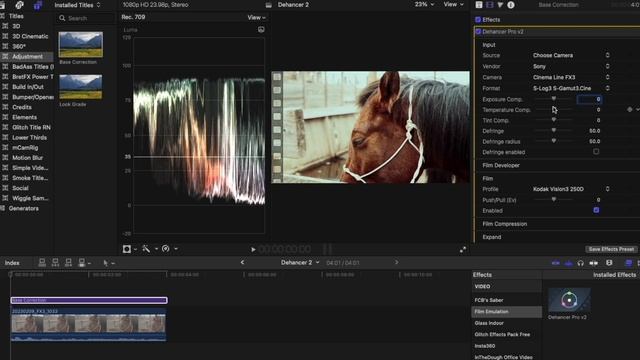
Task: Open the Profile Kodak Vision3 250D dropdown
Action: tap(571, 189)
